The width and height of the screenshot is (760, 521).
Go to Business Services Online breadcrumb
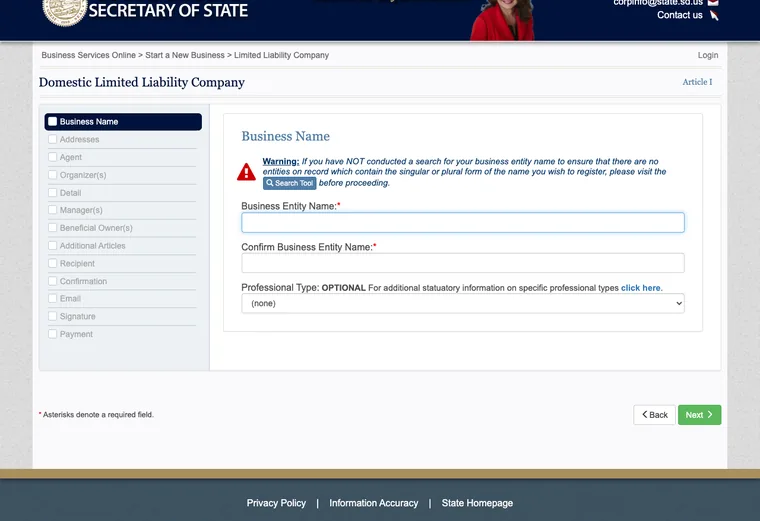[x=89, y=55]
